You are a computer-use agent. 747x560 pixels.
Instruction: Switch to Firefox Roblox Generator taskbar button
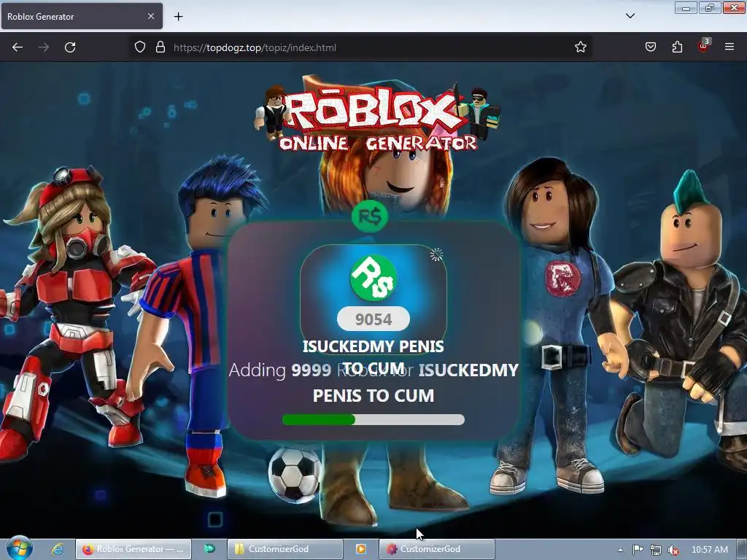tap(133, 549)
